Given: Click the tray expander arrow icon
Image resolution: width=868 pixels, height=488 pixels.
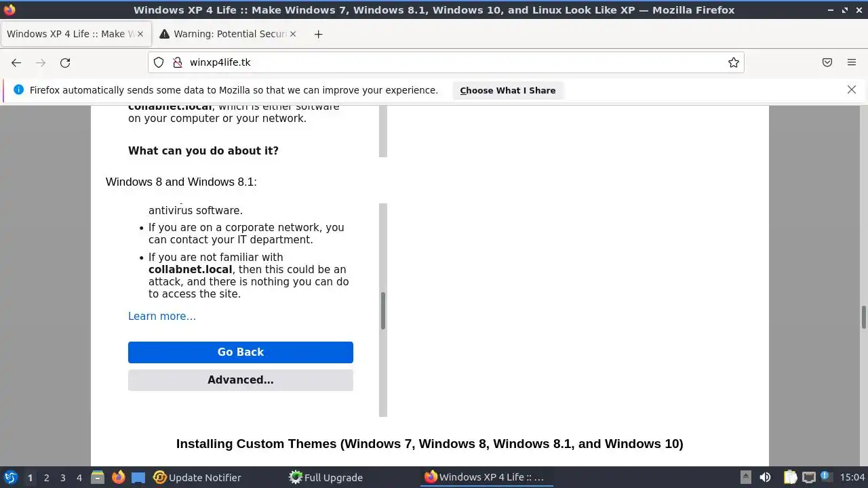Looking at the screenshot, I should coord(745,477).
